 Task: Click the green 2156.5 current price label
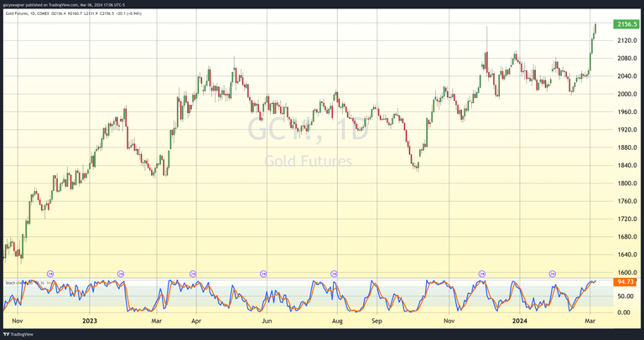click(x=626, y=24)
